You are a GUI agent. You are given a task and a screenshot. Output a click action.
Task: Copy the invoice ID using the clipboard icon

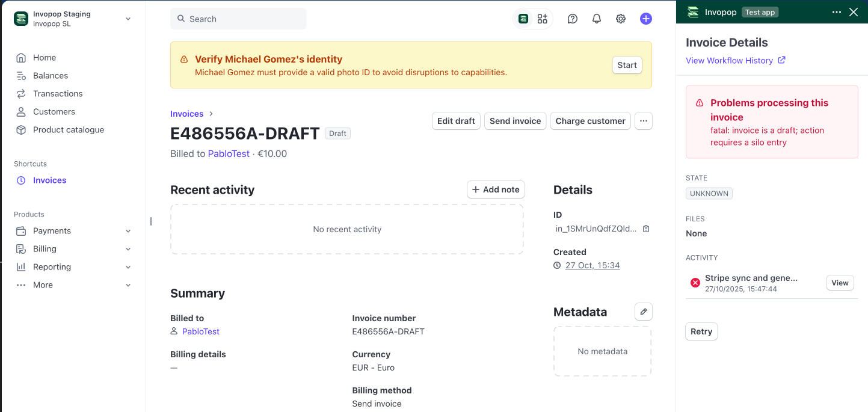pyautogui.click(x=646, y=229)
